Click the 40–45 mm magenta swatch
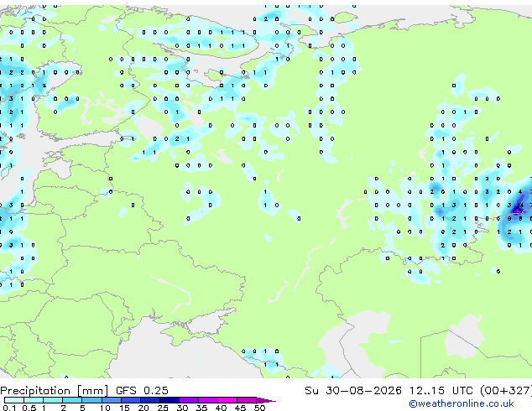 coord(227,400)
